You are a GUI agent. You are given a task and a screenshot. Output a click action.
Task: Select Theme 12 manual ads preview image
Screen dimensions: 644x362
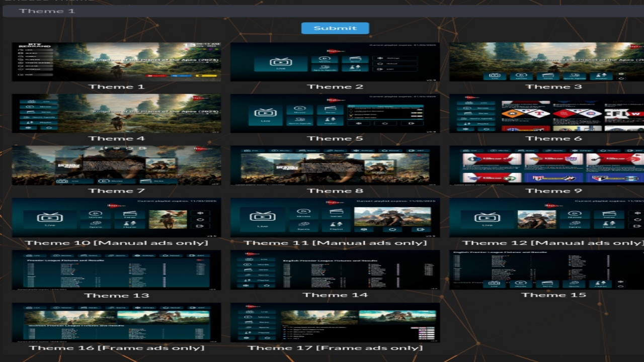coord(546,218)
